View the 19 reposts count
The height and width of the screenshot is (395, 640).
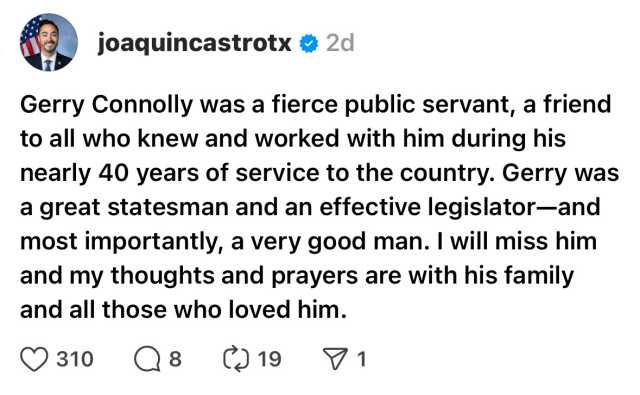pyautogui.click(x=269, y=359)
